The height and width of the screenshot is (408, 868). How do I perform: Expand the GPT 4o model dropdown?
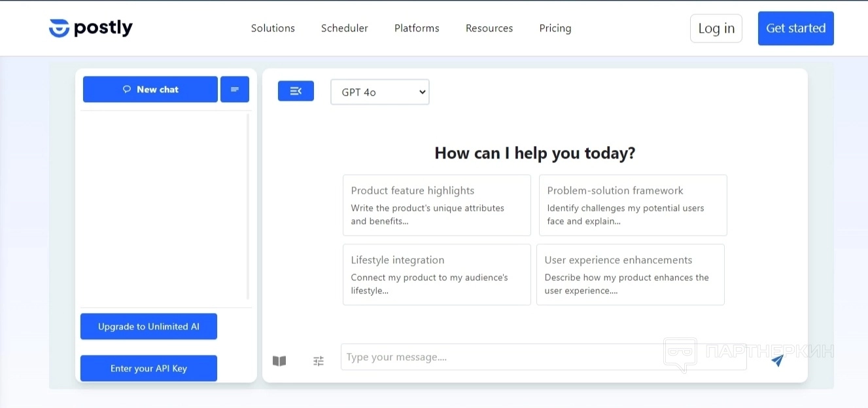click(379, 92)
